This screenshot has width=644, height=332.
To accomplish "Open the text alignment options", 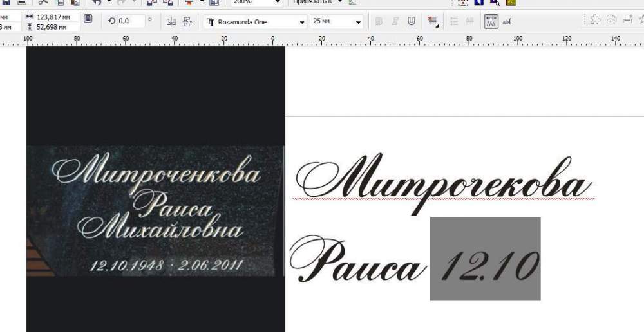I will coord(433,22).
